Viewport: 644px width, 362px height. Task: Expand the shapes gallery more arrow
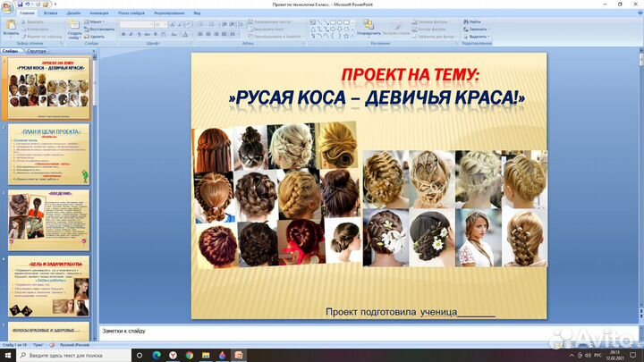tap(352, 37)
